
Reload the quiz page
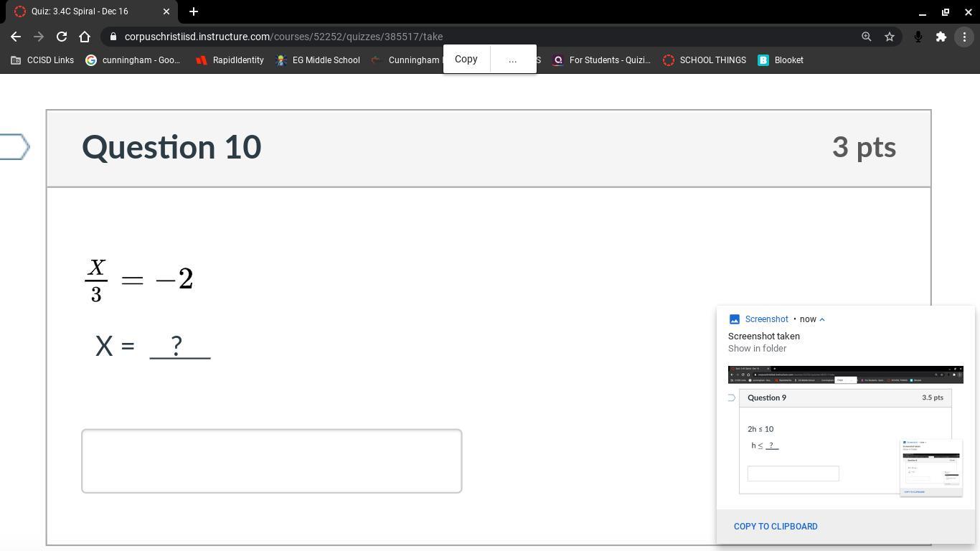62,37
